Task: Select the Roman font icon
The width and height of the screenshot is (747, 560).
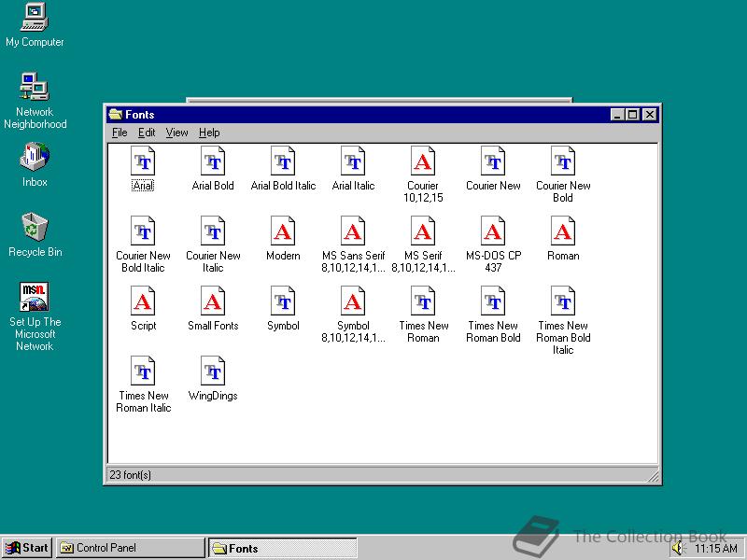Action: coord(563,232)
